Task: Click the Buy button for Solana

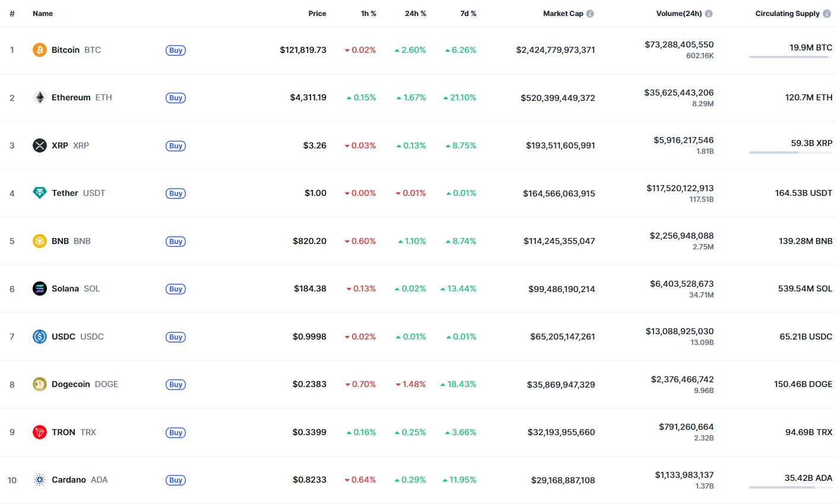Action: tap(176, 289)
